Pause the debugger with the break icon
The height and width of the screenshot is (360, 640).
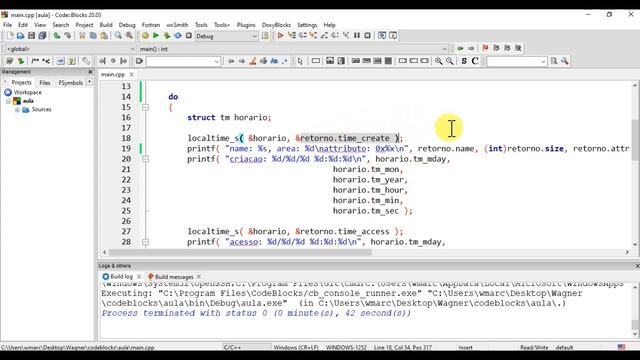357,36
